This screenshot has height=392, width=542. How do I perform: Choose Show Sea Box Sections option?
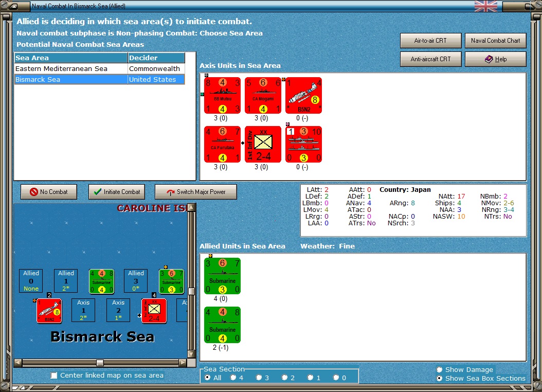439,379
